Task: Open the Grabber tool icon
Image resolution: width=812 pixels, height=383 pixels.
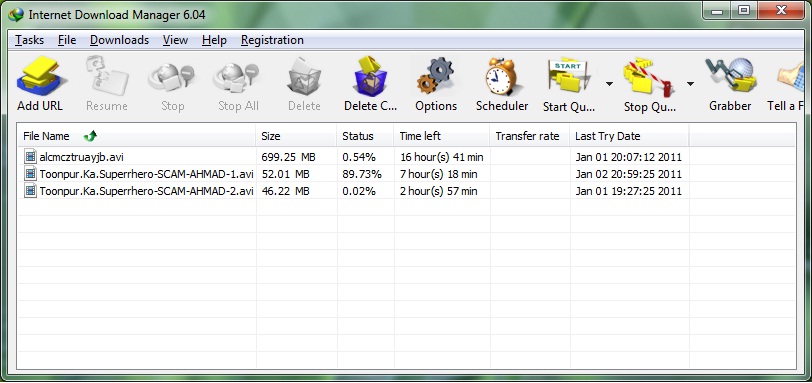Action: point(730,76)
